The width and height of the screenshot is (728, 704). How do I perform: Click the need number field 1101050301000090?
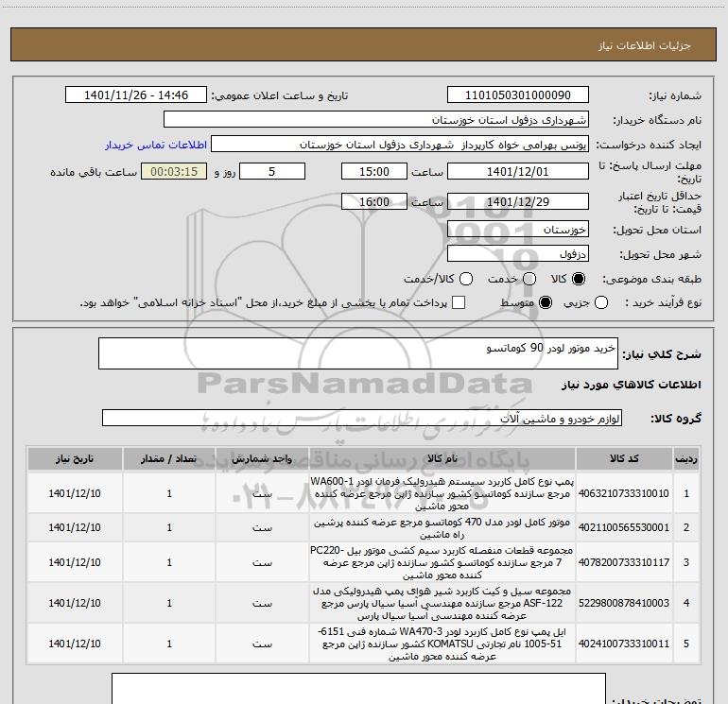pos(518,95)
